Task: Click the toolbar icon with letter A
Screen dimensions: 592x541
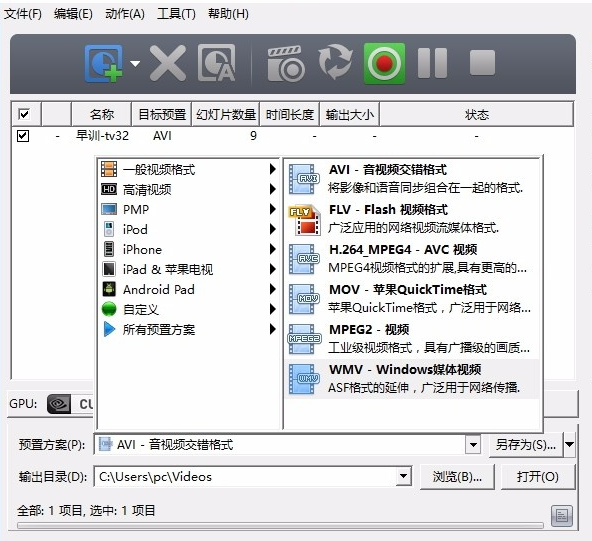Action: tap(216, 63)
